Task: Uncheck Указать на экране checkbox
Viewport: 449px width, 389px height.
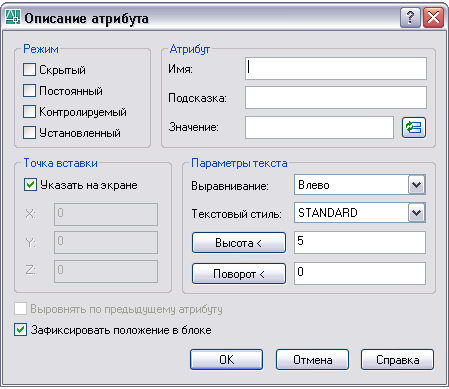Action: 30,185
